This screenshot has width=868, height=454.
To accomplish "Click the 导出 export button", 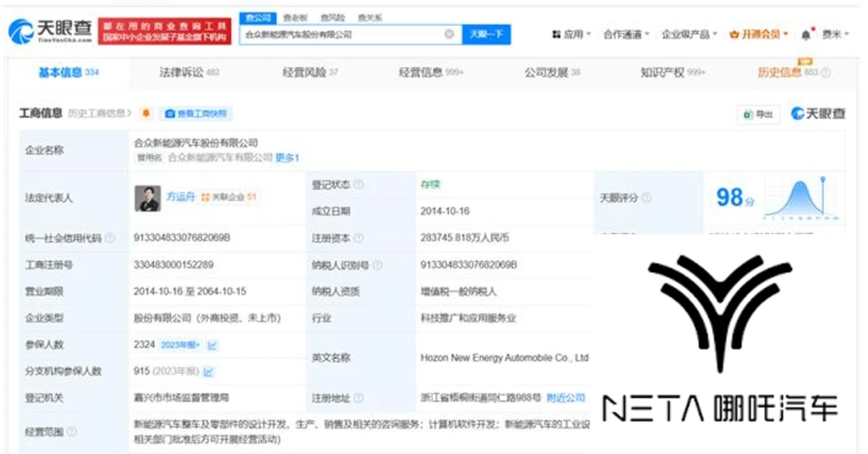I will (759, 114).
